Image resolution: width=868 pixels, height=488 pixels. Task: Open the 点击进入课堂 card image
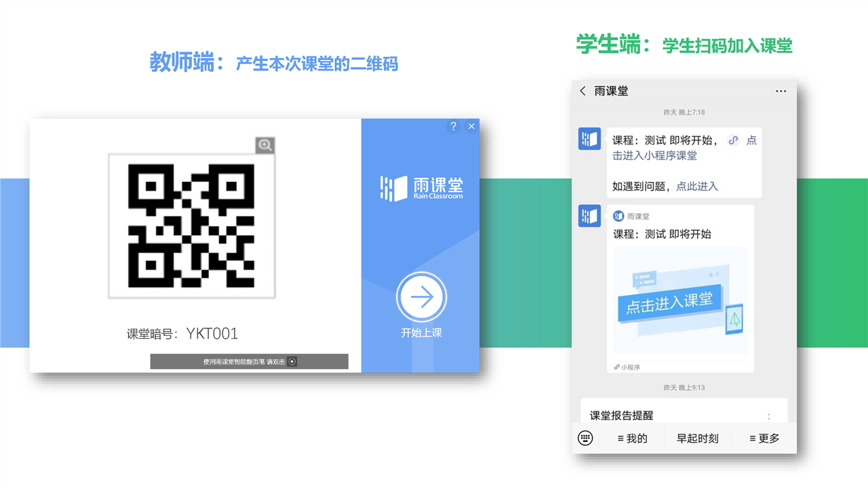pos(681,301)
